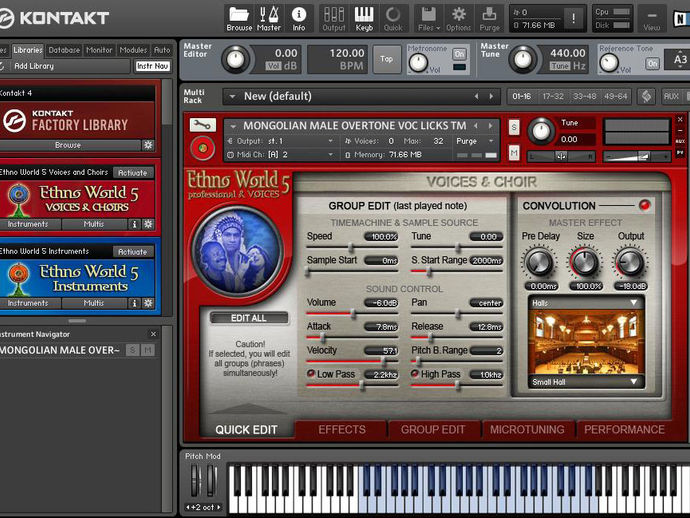
Task: Click the Master Tune 440.00 field
Action: [x=568, y=53]
